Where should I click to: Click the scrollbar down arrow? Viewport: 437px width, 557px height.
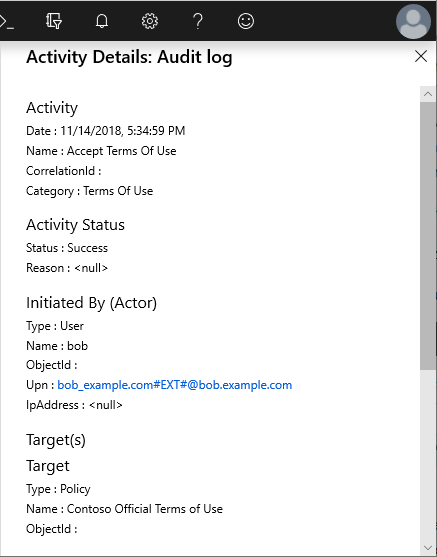pos(428,547)
